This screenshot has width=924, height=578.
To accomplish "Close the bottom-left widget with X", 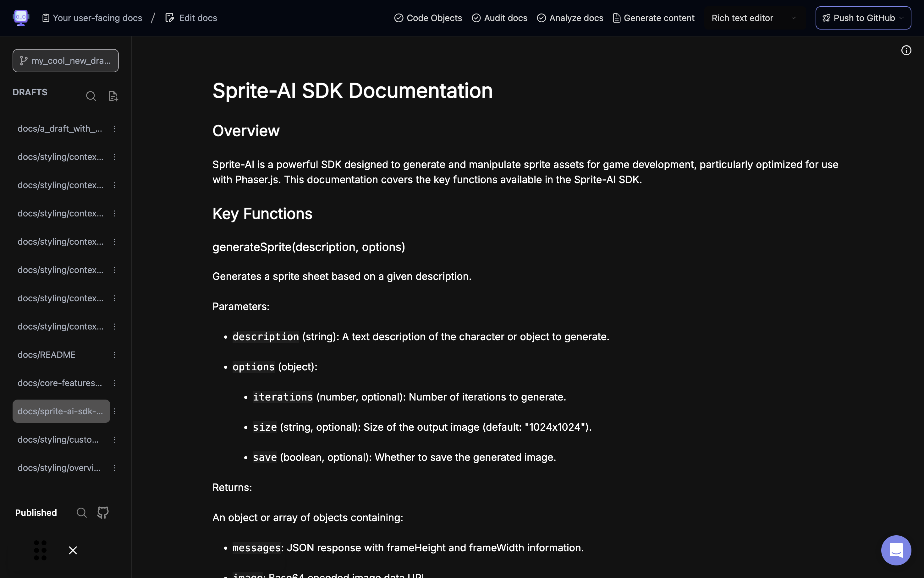I will 73,550.
